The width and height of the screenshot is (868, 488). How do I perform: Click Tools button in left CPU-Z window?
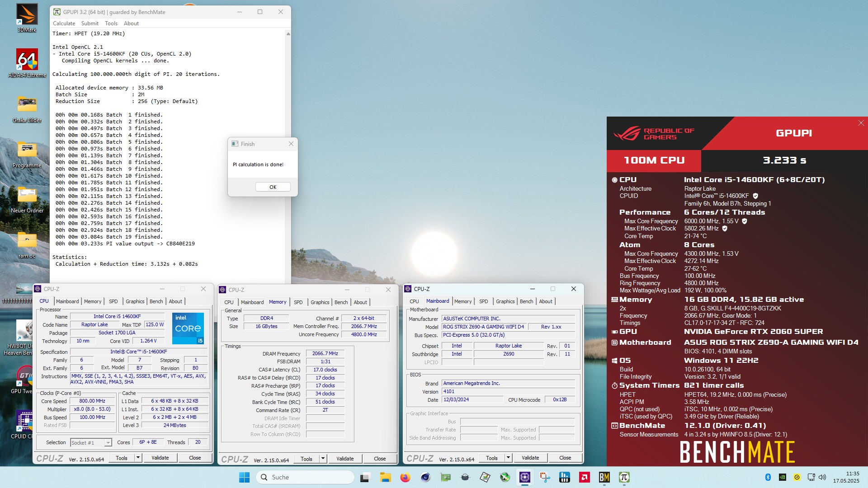122,458
